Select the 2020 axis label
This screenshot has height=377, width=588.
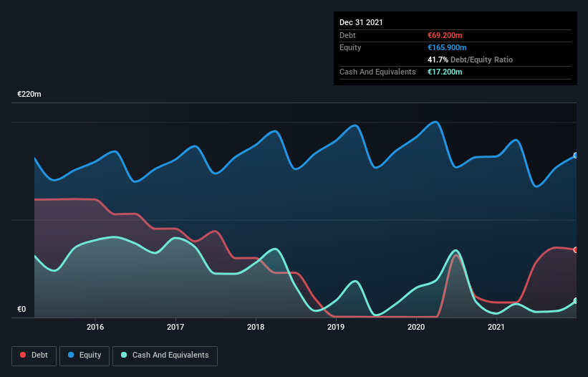(416, 327)
